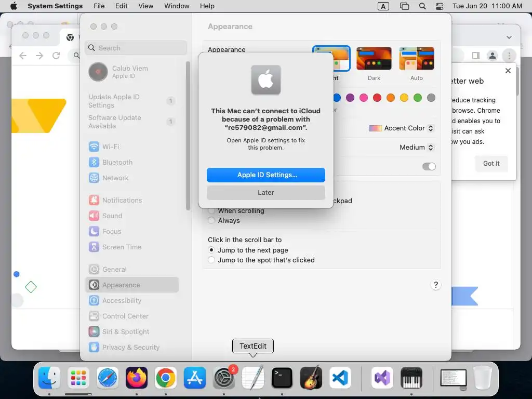Image resolution: width=532 pixels, height=399 pixels.
Task: Open the Trash in the Dock
Action: 483,378
